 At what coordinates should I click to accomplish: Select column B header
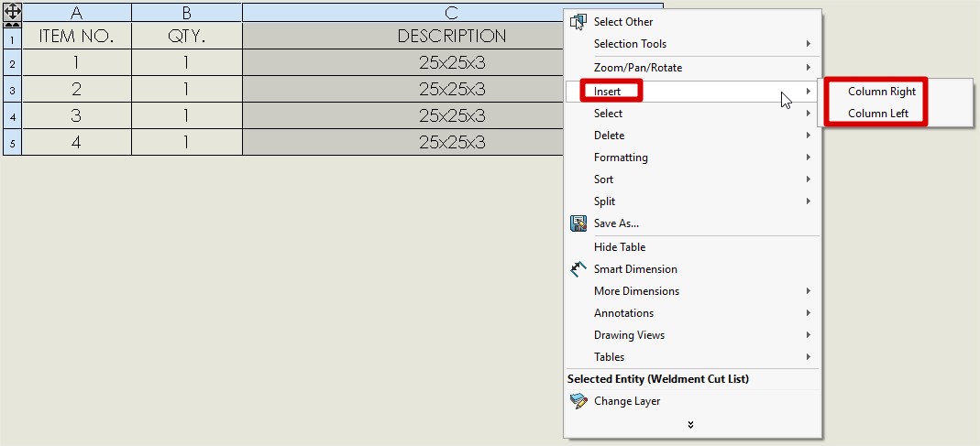(x=186, y=13)
